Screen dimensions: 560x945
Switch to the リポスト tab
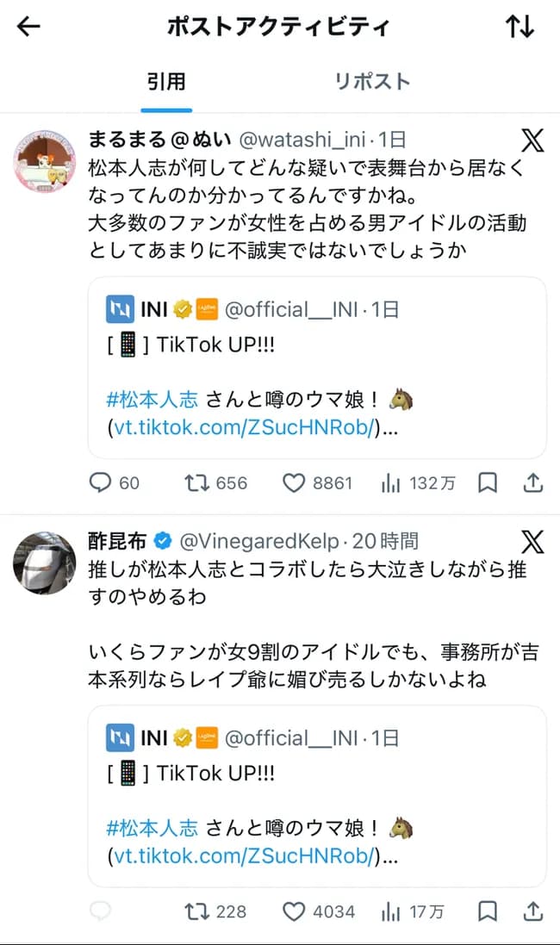tap(372, 82)
